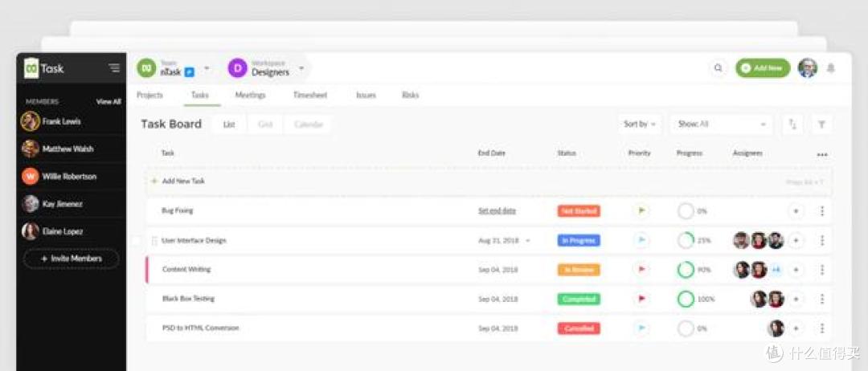Add assignee to PSD to HTML Conversion task
Viewport: 868px width, 371px height.
[796, 328]
